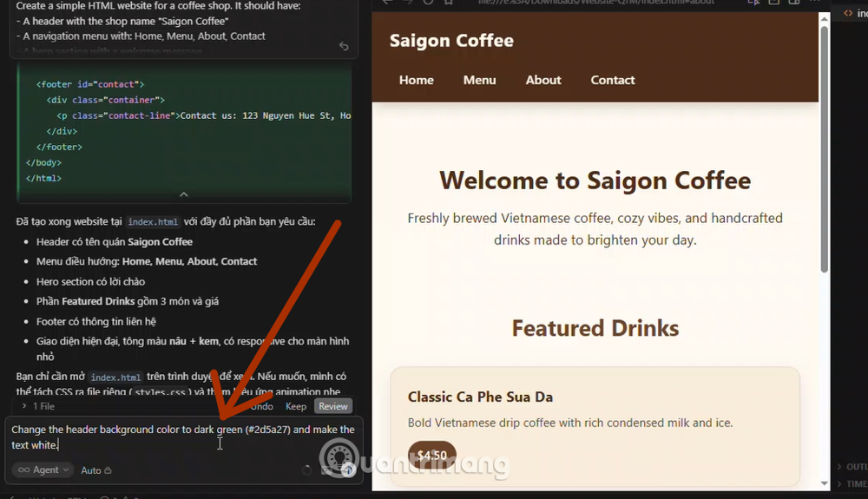Click the Saigon Coffee site title
The image size is (868, 499).
point(451,41)
